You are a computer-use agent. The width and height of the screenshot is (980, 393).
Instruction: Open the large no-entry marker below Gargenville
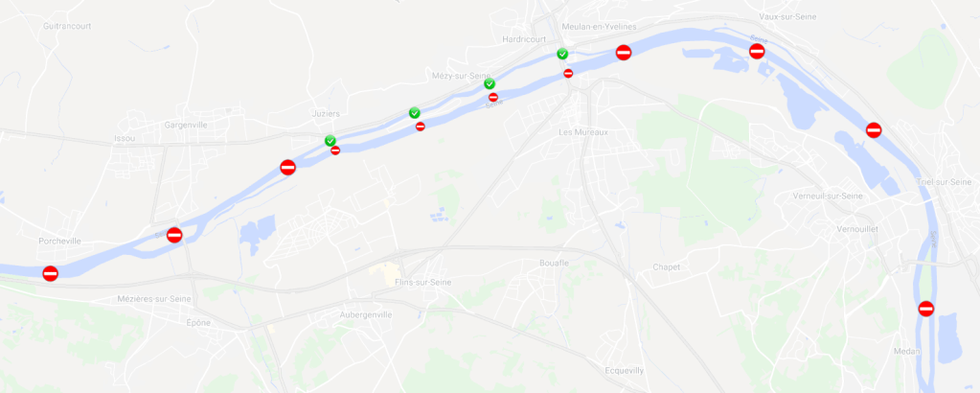(x=287, y=167)
